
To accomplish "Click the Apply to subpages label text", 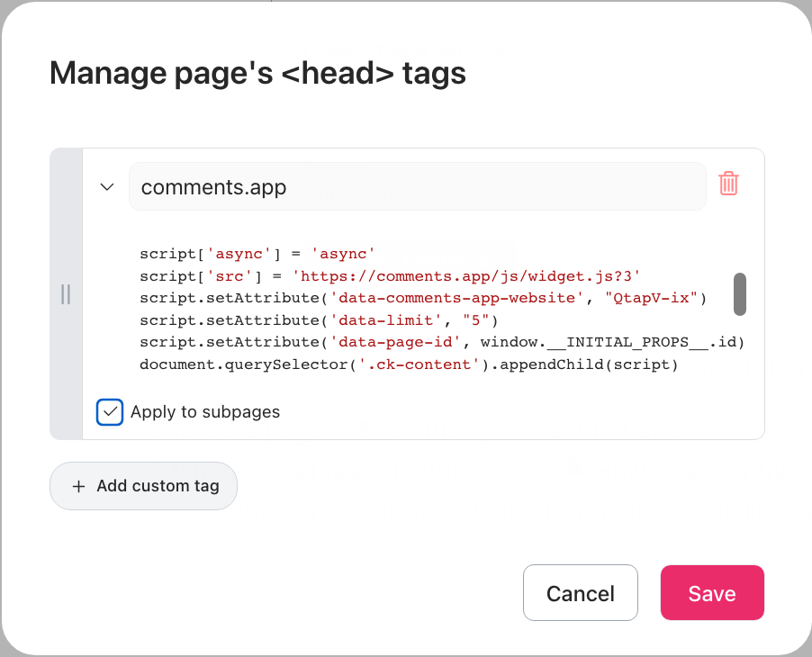I will click(205, 412).
